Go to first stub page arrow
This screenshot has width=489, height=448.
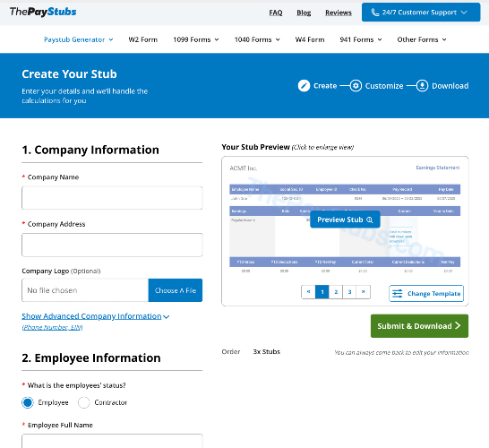point(308,292)
